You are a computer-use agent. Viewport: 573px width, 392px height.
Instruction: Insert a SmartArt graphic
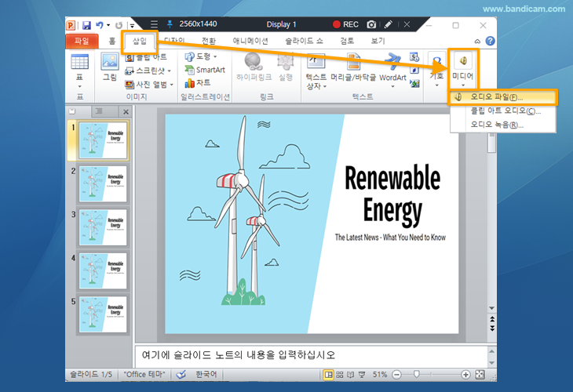tap(210, 70)
